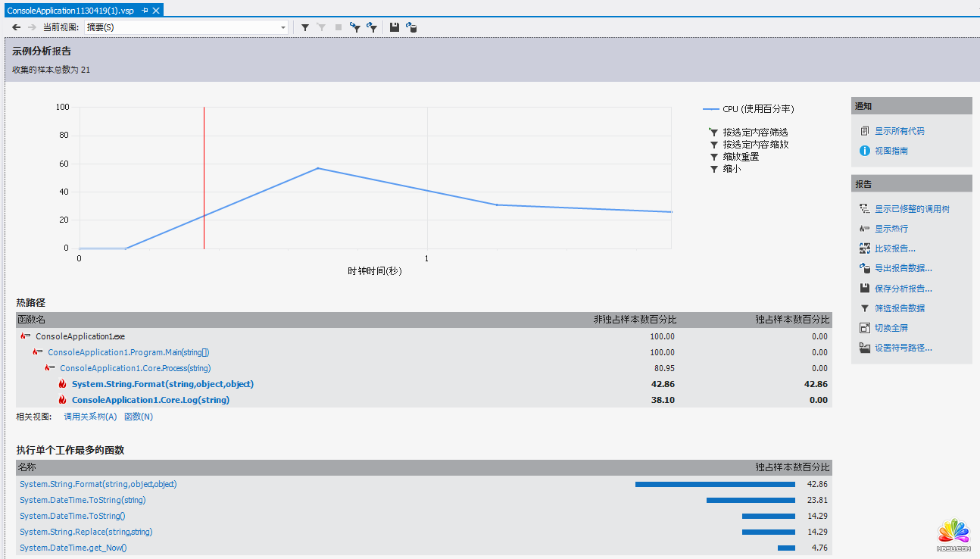Image resolution: width=980 pixels, height=559 pixels.
Task: Click the back navigation arrow in the toolbar
Action: (17, 27)
